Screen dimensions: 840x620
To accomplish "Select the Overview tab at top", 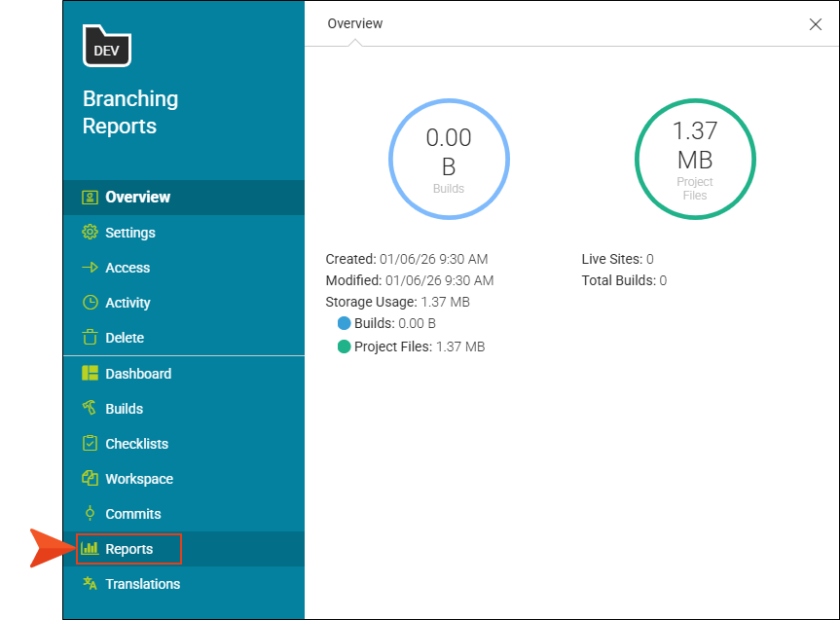I will (355, 23).
